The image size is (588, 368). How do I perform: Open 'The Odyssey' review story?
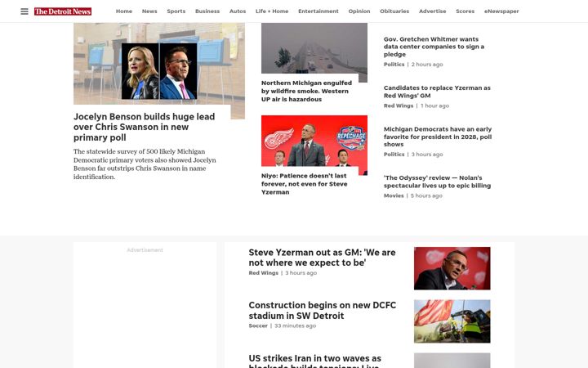click(437, 182)
